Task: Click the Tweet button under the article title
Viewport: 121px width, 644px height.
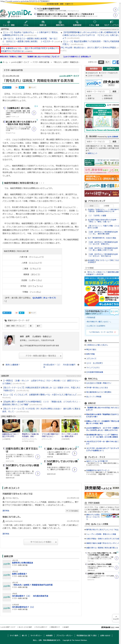Action: tap(7, 87)
